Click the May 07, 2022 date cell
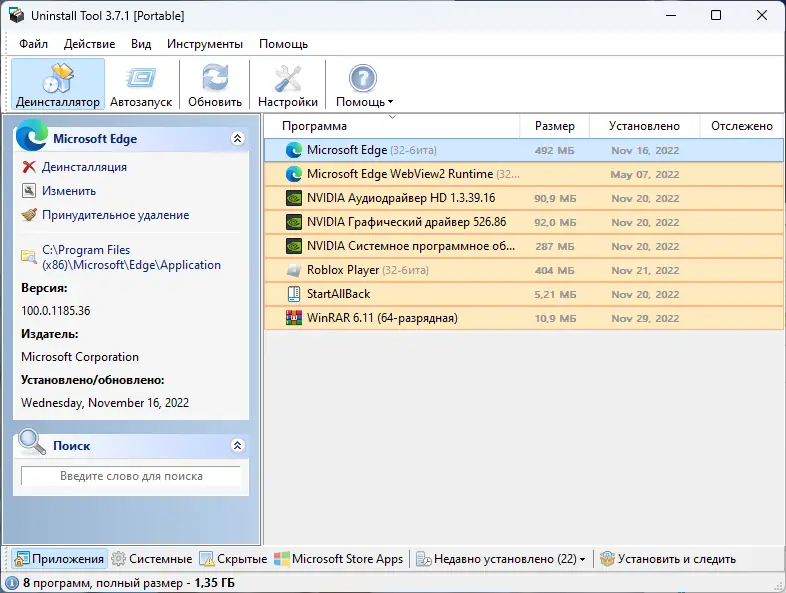Screen dimensions: 786x593 point(645,174)
